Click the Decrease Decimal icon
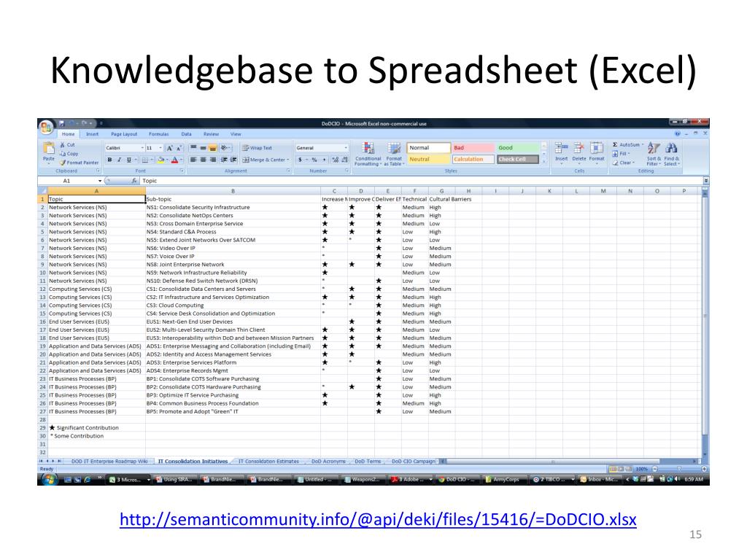 click(344, 160)
